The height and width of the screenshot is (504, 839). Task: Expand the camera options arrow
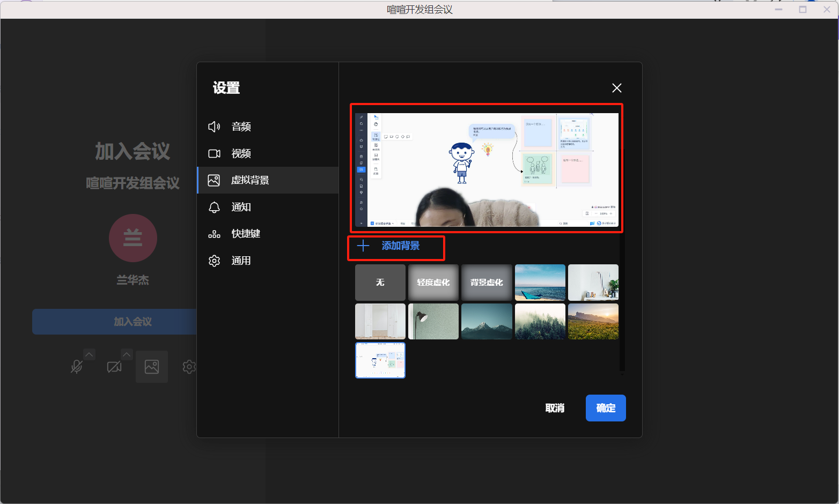(127, 354)
